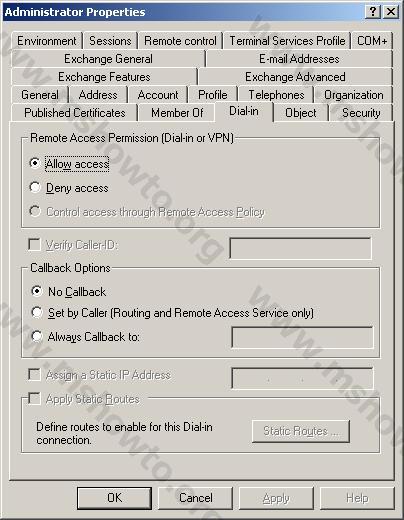Viewport: 404px width, 520px height.
Task: Open the Remote control tab
Action: pyautogui.click(x=180, y=41)
